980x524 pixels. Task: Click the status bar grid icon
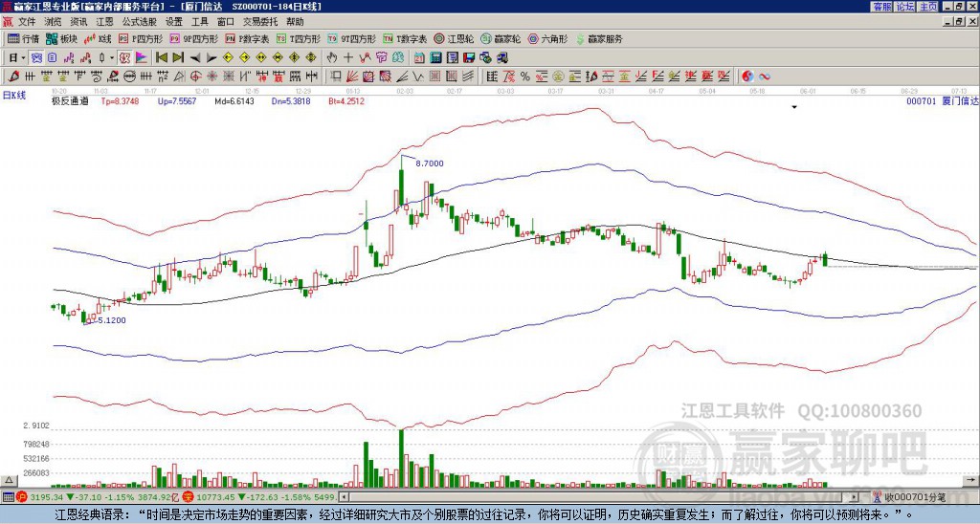point(8,497)
